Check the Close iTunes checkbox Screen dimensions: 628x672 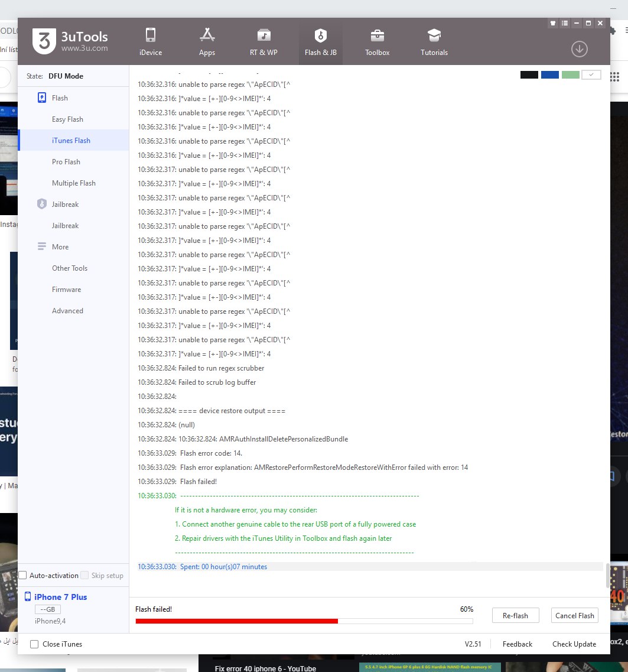pos(34,644)
